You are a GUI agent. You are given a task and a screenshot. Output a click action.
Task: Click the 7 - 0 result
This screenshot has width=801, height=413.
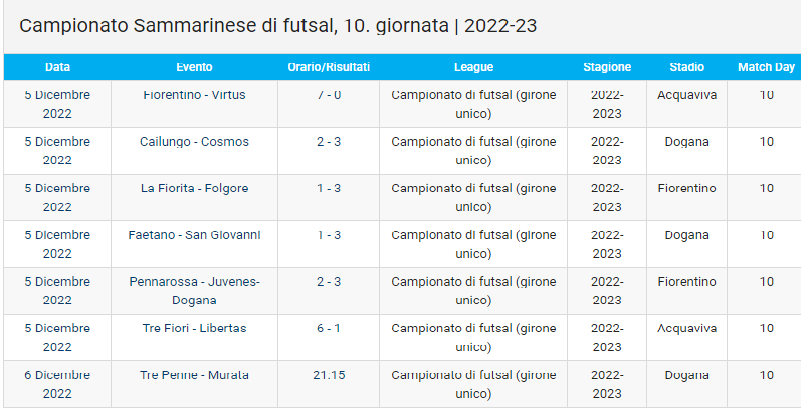click(329, 95)
